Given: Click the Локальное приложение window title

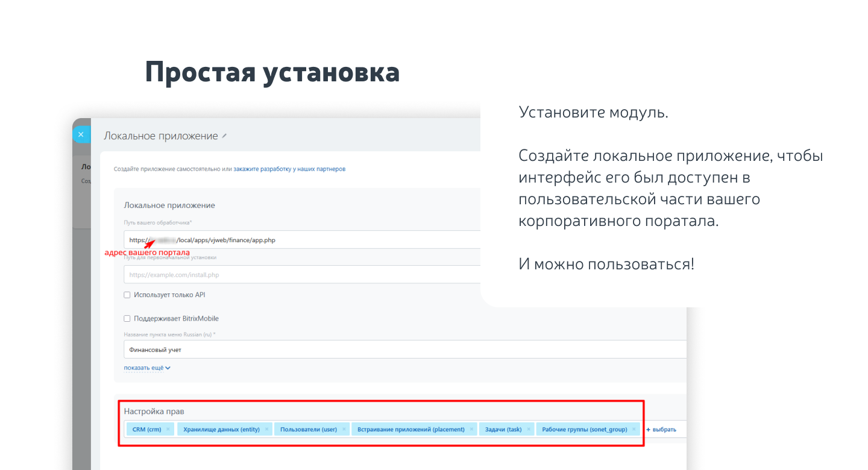Looking at the screenshot, I should (x=160, y=136).
